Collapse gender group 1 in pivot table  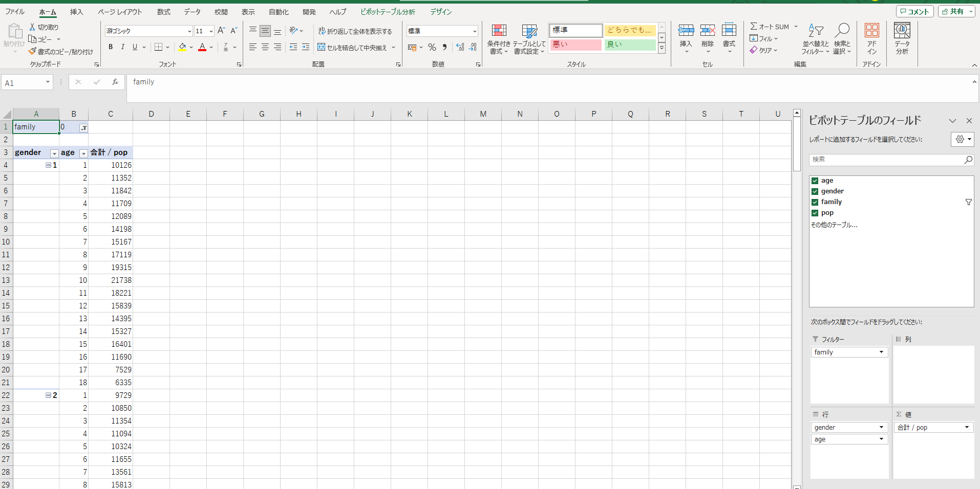click(x=48, y=165)
